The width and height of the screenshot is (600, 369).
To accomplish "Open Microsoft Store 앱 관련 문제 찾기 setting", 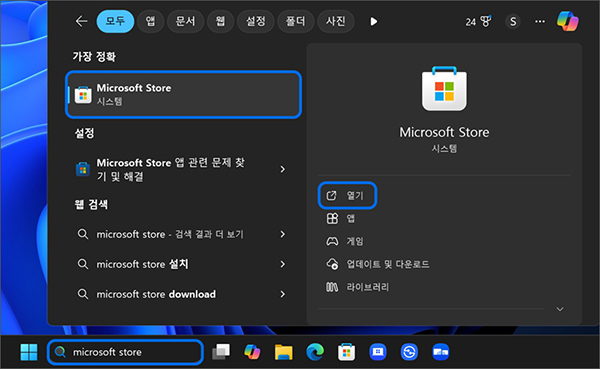I will (170, 169).
